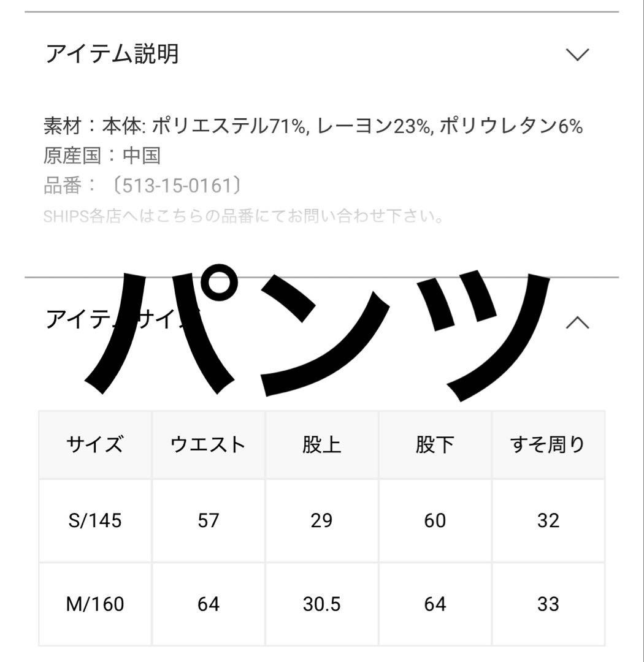Select inseam value 64 for size M/160

[x=434, y=604]
